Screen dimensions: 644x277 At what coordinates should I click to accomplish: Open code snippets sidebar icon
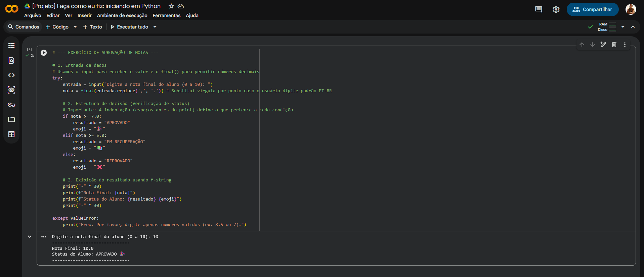11,75
